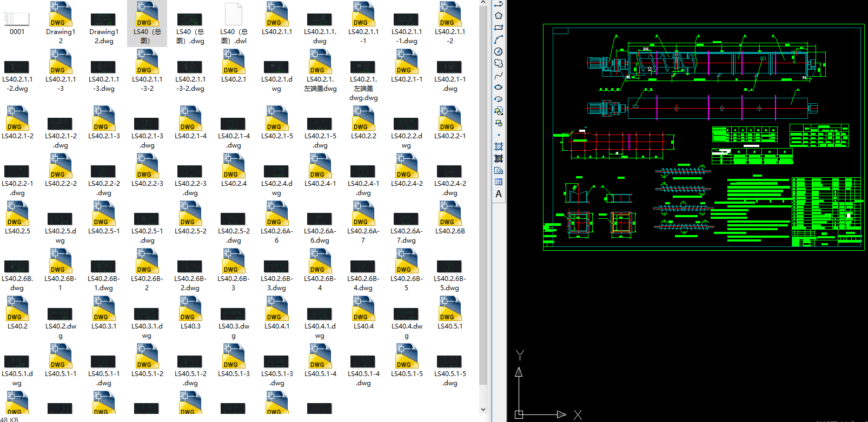Image resolution: width=868 pixels, height=422 pixels.
Task: Select the Ellipse drawing tool
Action: 499,87
